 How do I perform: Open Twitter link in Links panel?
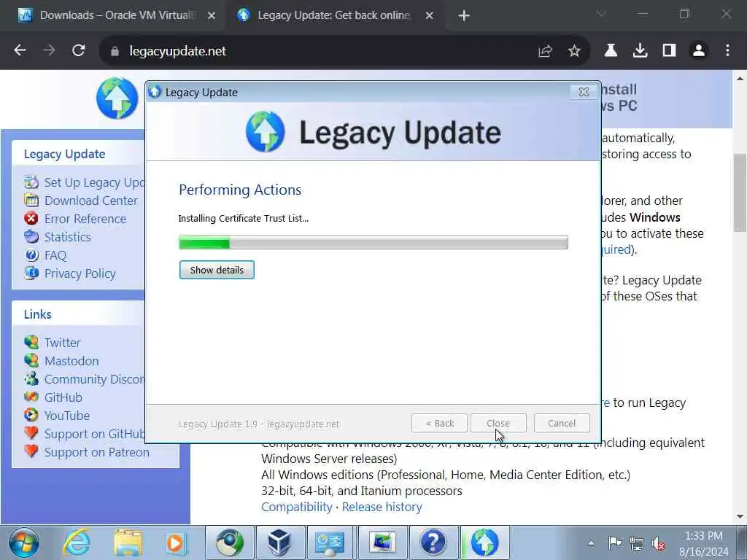point(63,343)
